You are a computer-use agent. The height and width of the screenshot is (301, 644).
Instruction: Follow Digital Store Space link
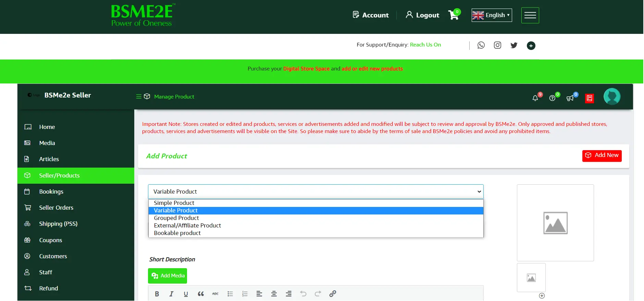pyautogui.click(x=306, y=69)
